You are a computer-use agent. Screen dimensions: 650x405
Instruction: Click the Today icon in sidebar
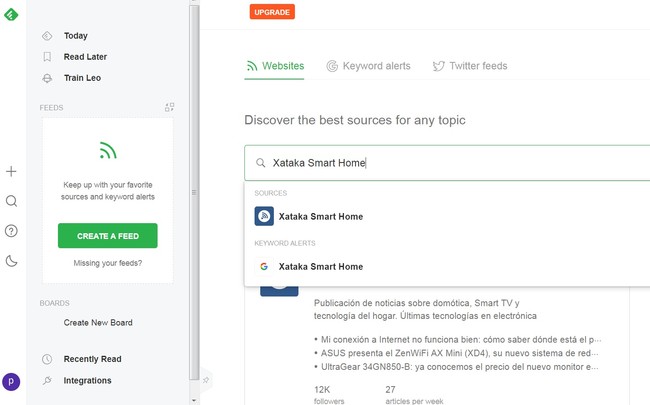click(47, 36)
